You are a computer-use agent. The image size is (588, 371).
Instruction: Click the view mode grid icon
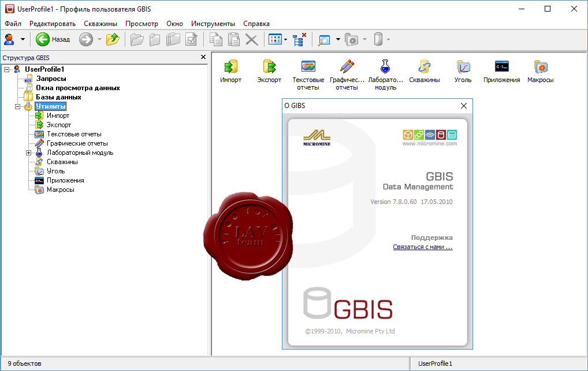pyautogui.click(x=276, y=39)
